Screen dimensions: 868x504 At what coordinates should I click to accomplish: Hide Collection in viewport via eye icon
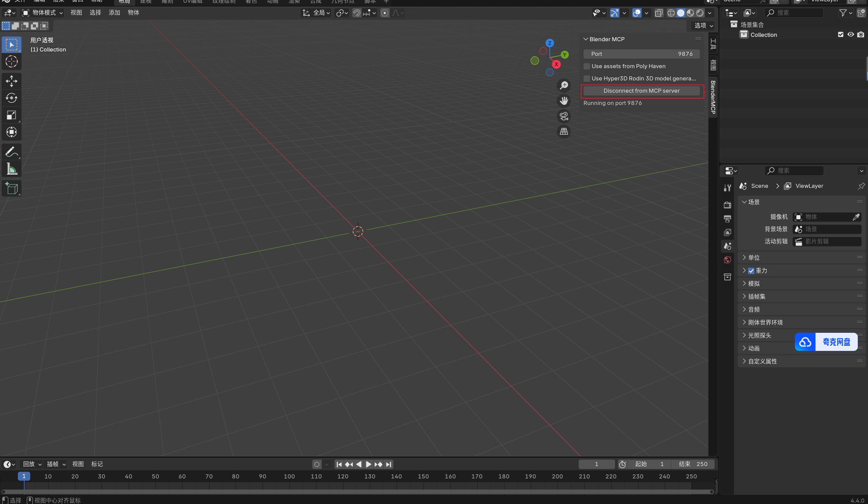[x=850, y=34]
